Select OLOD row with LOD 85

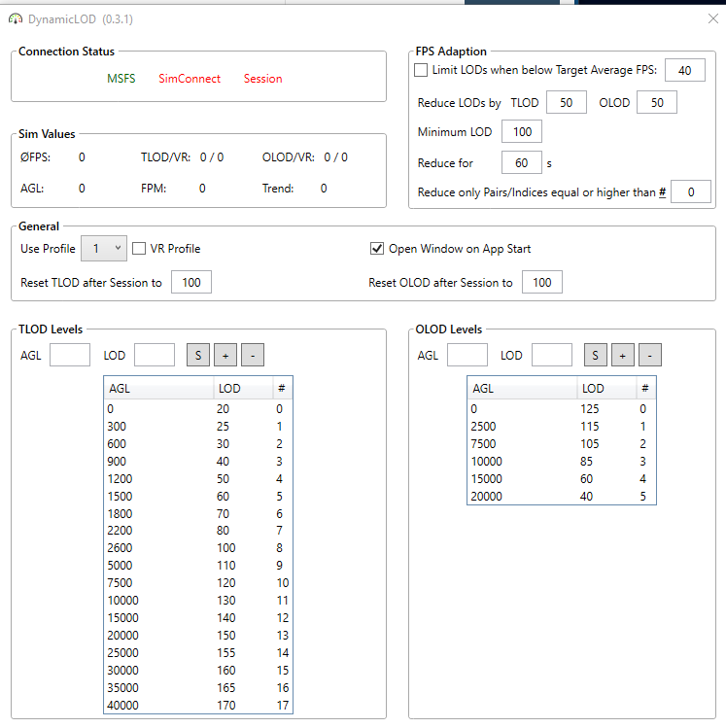click(562, 461)
